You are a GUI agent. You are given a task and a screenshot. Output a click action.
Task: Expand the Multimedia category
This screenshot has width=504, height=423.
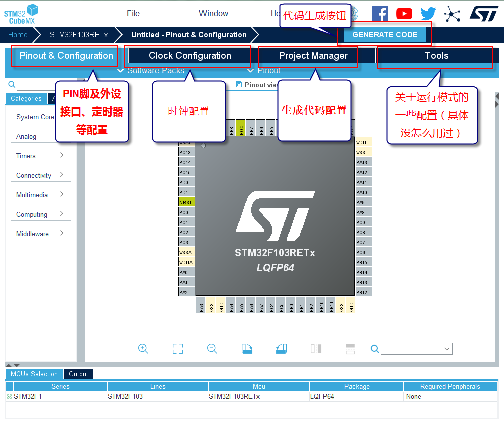(40, 195)
